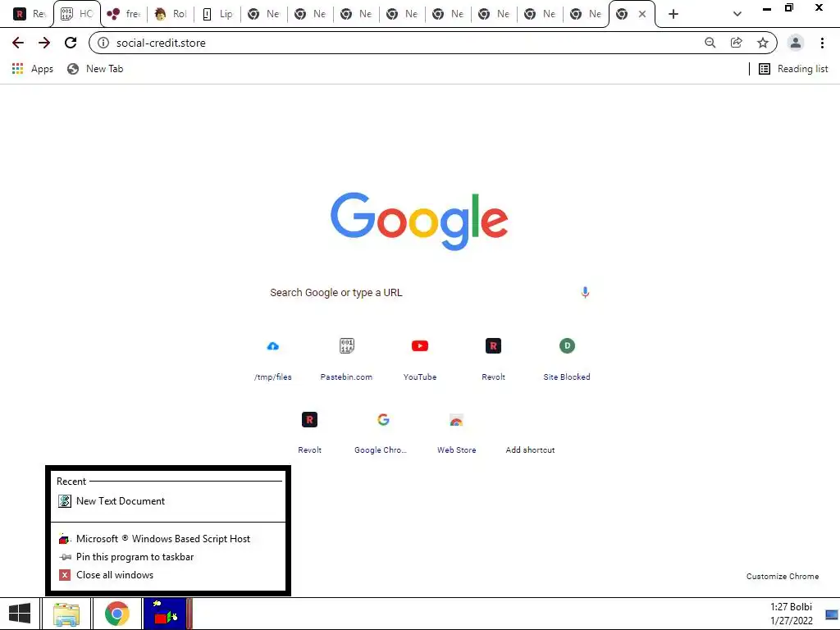The image size is (840, 630).
Task: Go back to the previous page
Action: click(x=18, y=43)
